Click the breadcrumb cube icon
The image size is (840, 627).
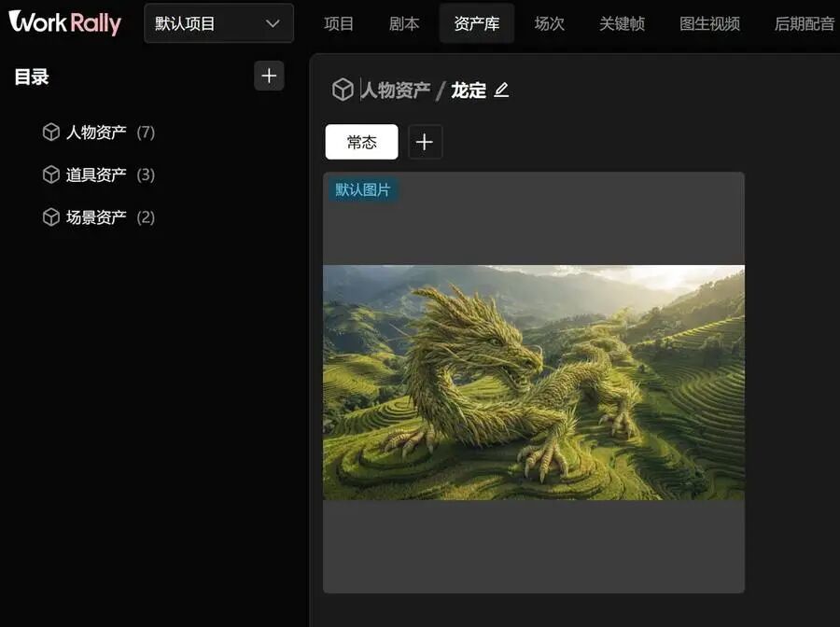343,90
